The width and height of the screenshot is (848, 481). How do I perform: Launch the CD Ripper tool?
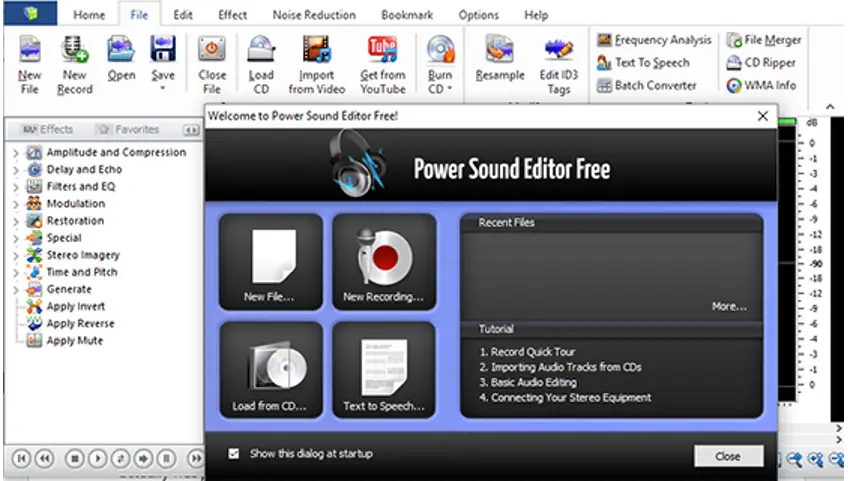[x=761, y=62]
